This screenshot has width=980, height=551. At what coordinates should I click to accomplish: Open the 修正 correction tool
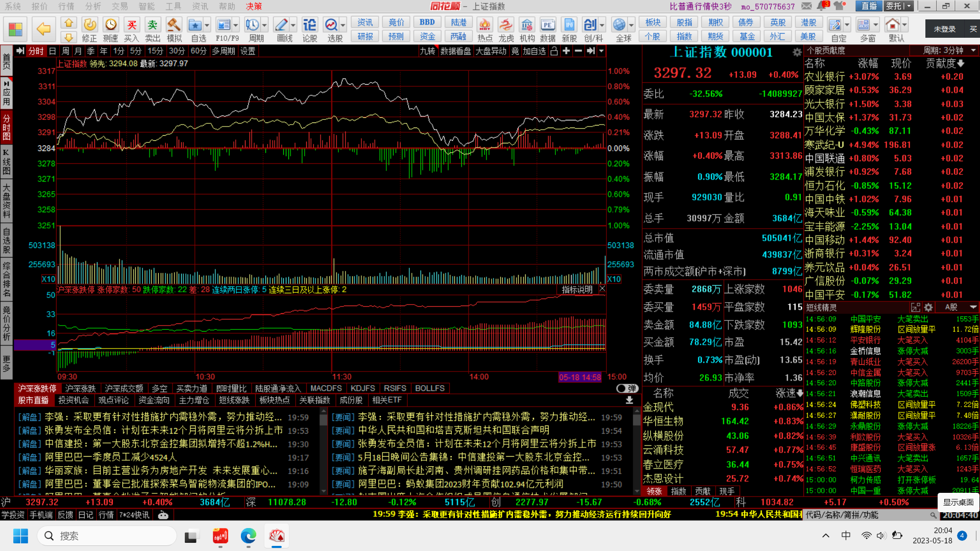coord(89,30)
